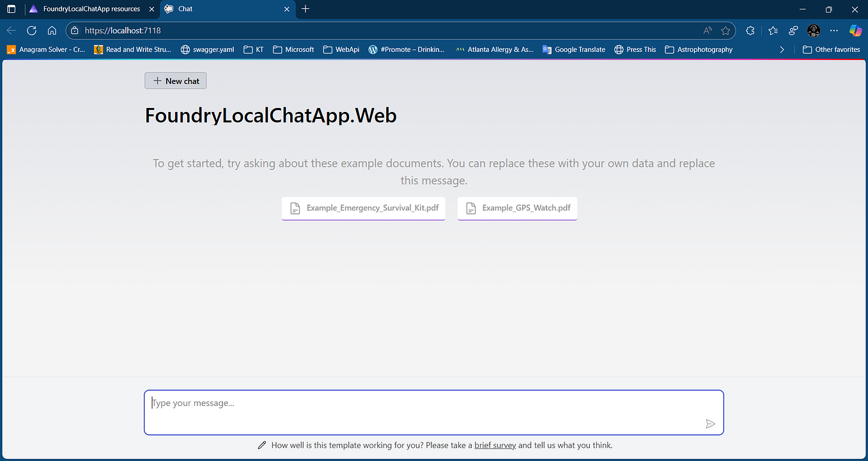Open Example_Emergency_Survival_Kit.pdf document
The width and height of the screenshot is (868, 461).
[363, 208]
